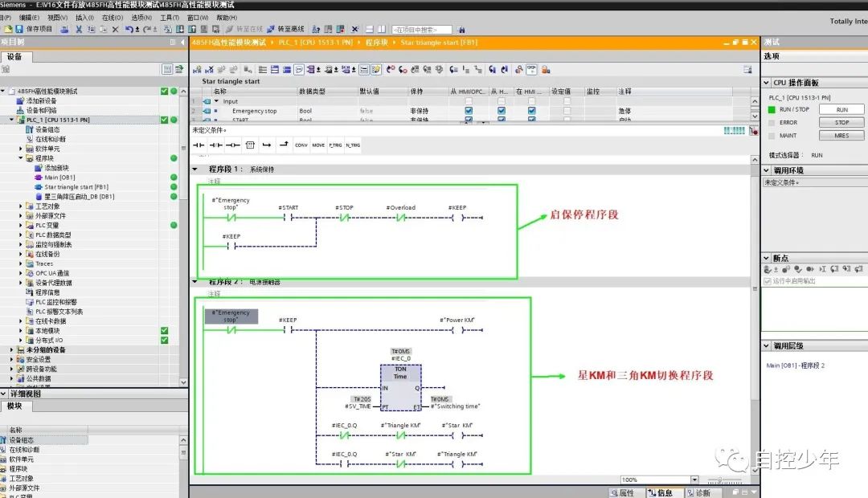Select the TON Time timer block in 程序段 2
This screenshot has width=868, height=498.
pyautogui.click(x=400, y=387)
